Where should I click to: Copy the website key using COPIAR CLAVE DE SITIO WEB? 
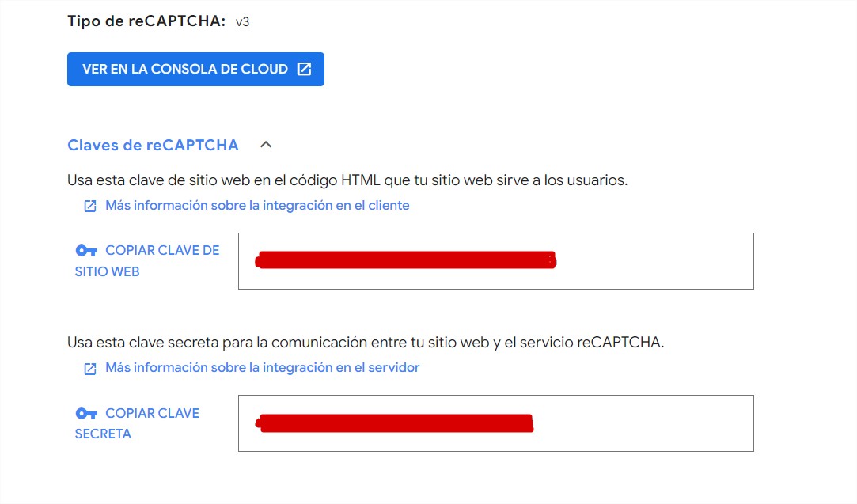click(x=150, y=260)
